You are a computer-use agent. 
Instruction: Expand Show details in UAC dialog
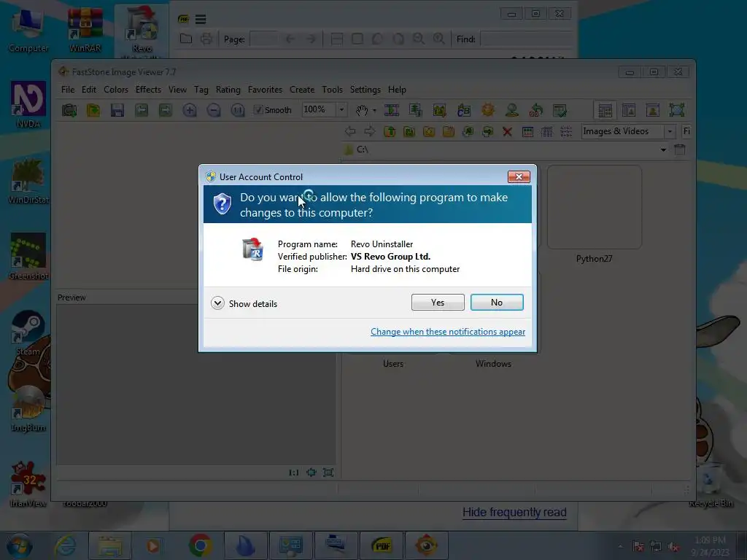244,303
